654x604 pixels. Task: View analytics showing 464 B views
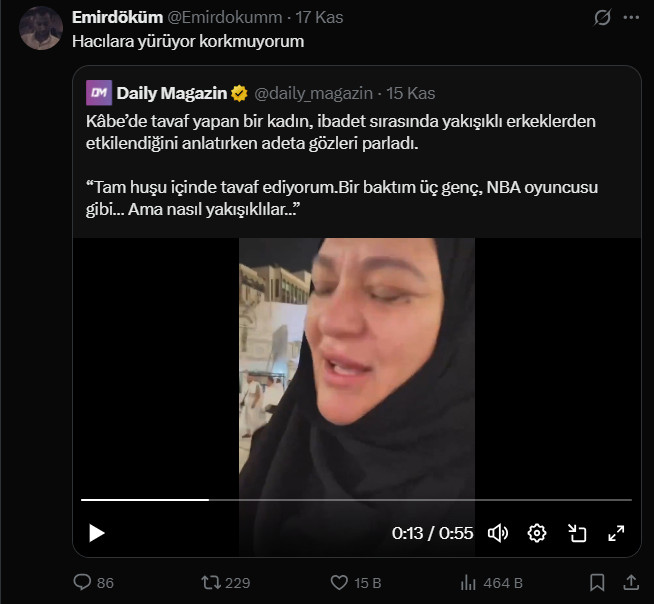coord(467,582)
